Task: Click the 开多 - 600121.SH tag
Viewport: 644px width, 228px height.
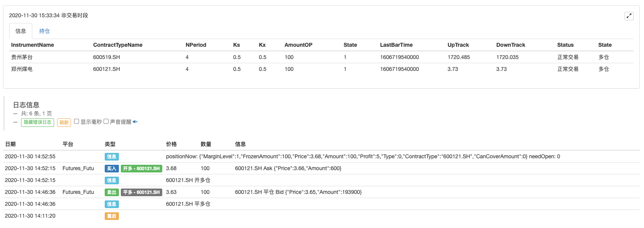Action: [x=142, y=169]
